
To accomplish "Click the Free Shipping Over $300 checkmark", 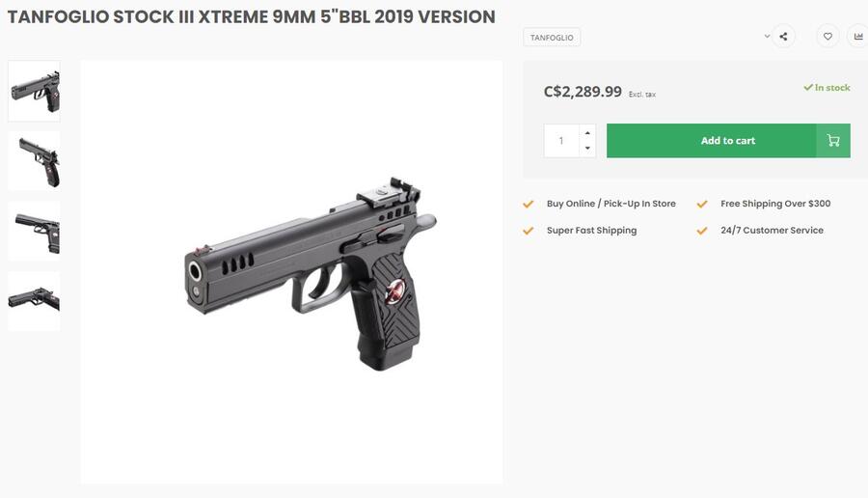I will 702,205.
